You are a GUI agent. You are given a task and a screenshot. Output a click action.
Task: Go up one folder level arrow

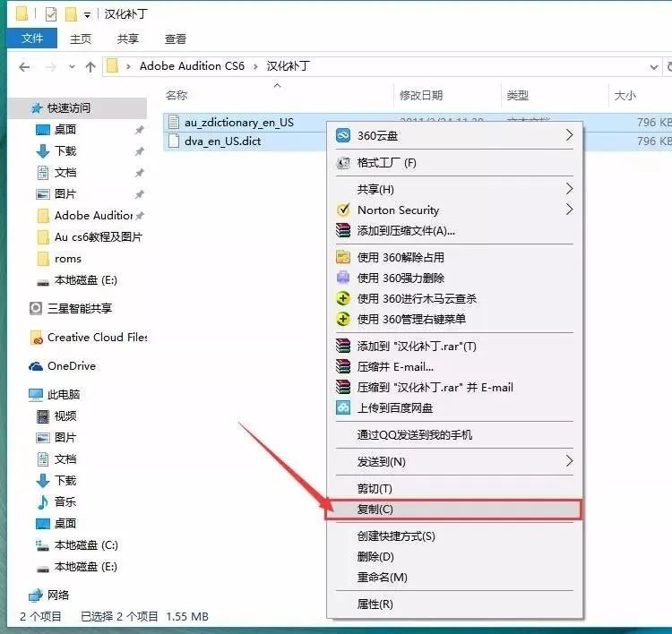pyautogui.click(x=90, y=67)
